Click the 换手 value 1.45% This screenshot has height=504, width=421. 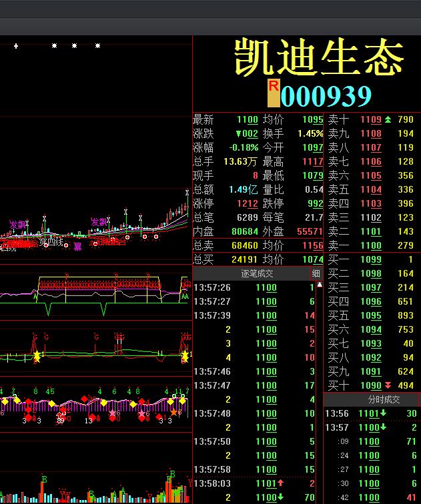point(310,134)
